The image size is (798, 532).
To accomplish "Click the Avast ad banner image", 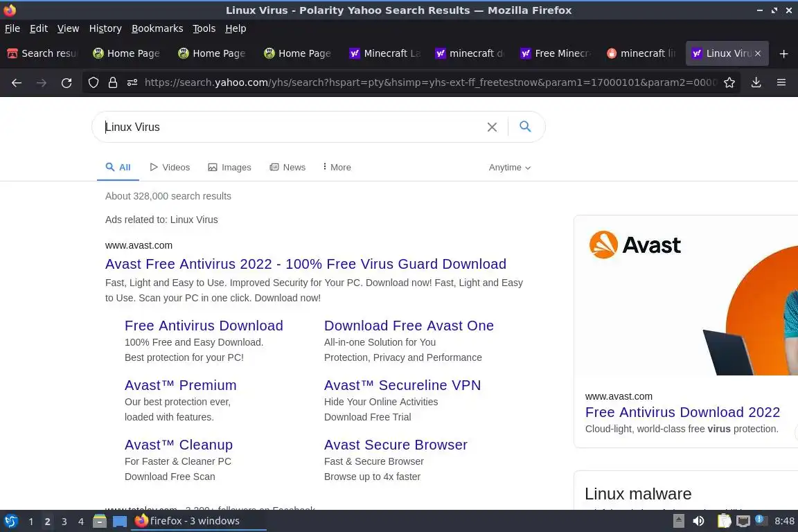I will pyautogui.click(x=686, y=296).
